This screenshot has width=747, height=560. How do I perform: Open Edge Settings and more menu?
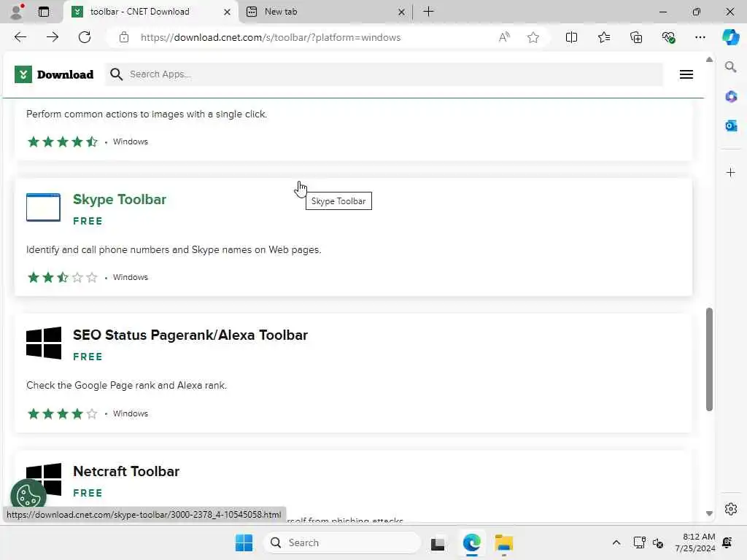(700, 37)
